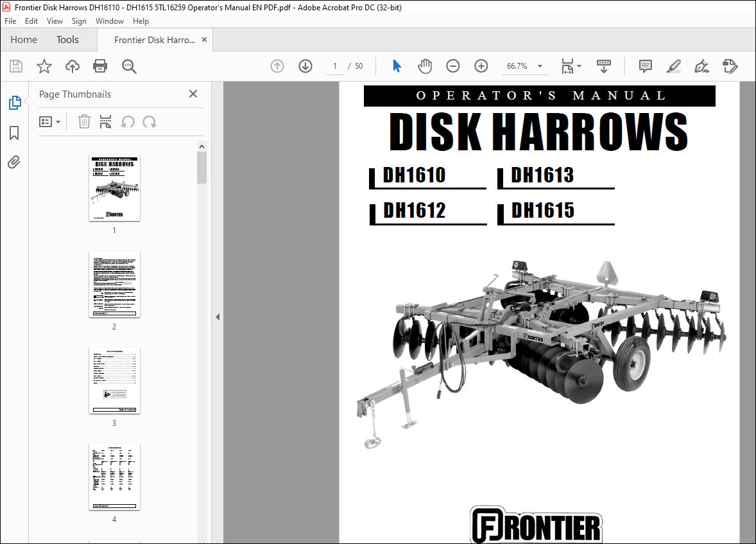Go to next page arrow
Image resolution: width=756 pixels, height=544 pixels.
pos(305,66)
